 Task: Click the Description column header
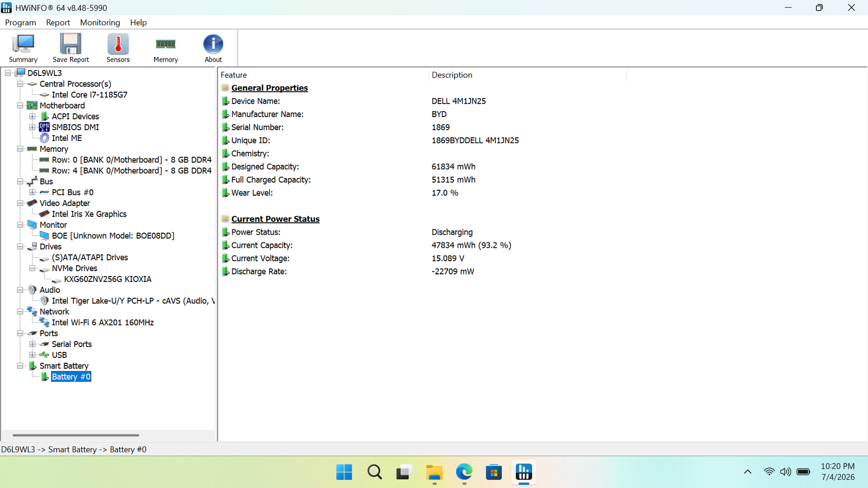point(527,75)
